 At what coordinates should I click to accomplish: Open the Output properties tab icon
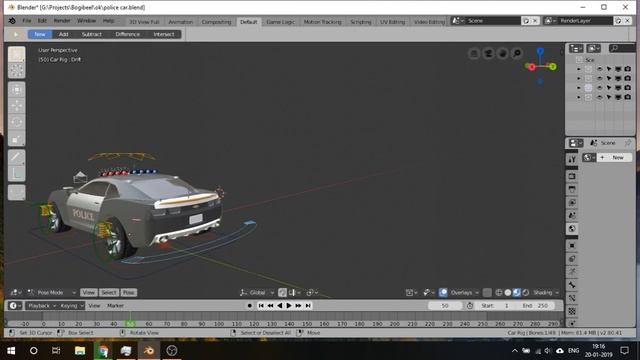click(572, 189)
